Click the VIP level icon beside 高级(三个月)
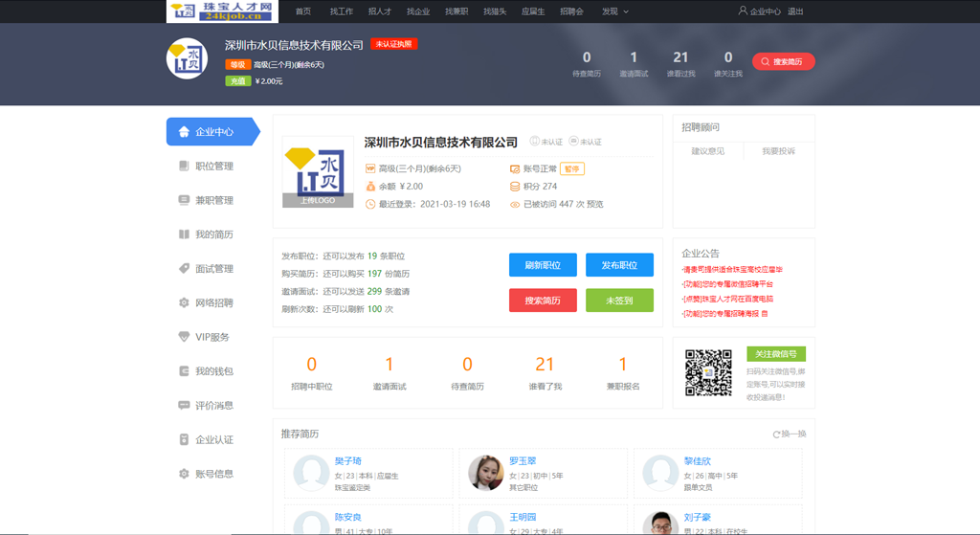Viewport: 980px width, 535px height. pyautogui.click(x=370, y=168)
